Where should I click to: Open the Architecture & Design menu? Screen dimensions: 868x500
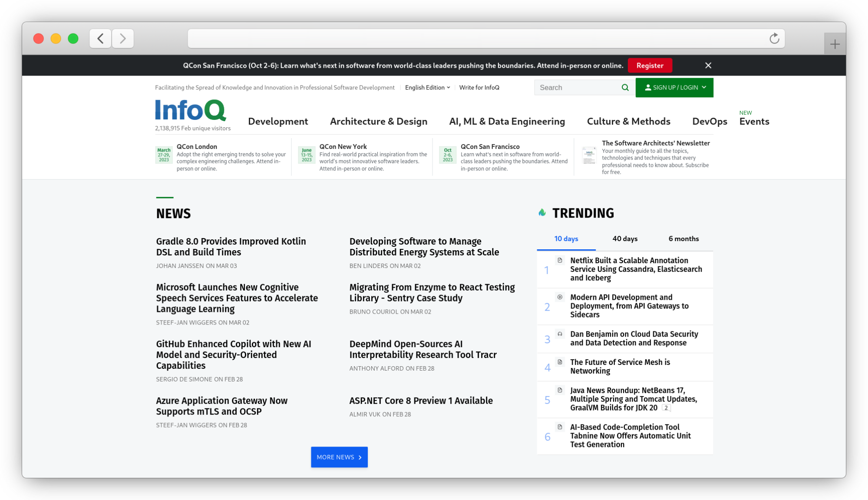coord(379,122)
